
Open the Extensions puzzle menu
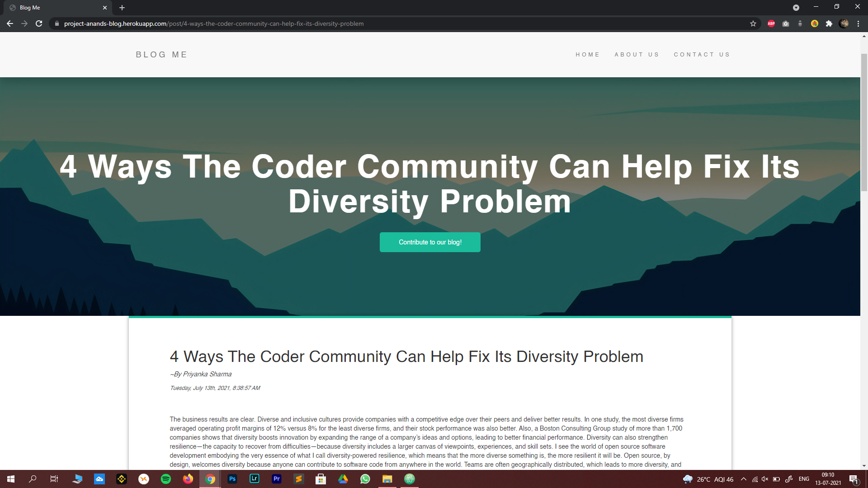point(829,23)
